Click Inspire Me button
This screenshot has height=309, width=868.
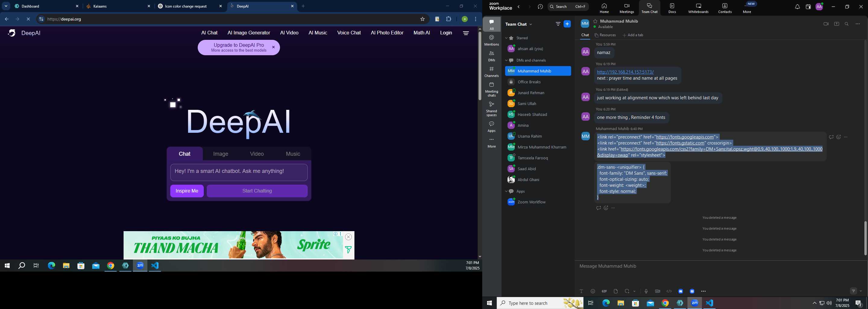pos(187,191)
